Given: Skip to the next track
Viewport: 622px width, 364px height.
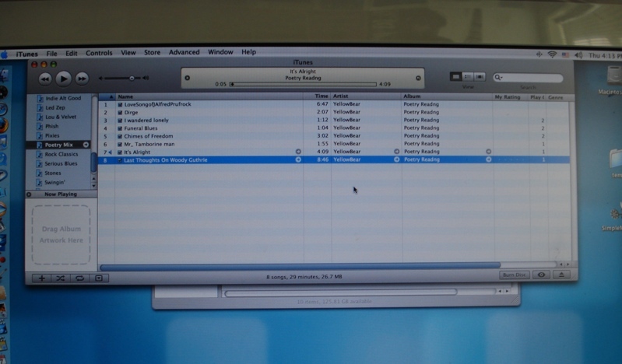Looking at the screenshot, I should pos(82,79).
